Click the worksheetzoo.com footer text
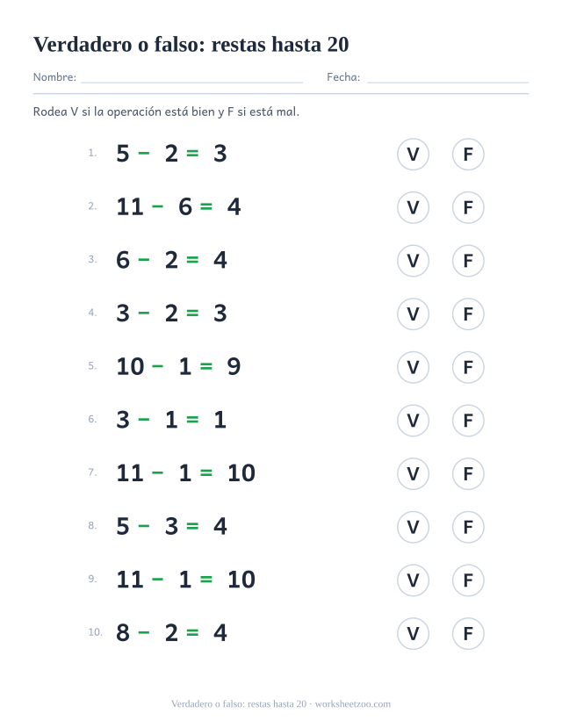 [x=353, y=704]
